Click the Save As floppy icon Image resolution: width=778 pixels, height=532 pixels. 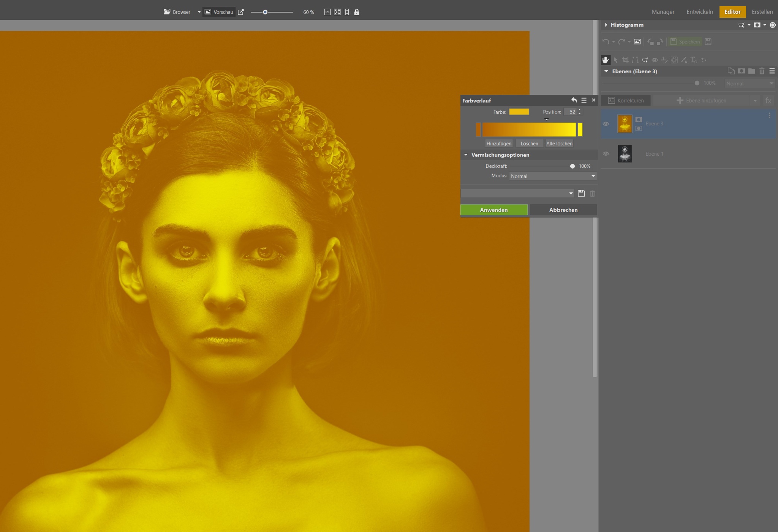pyautogui.click(x=708, y=42)
